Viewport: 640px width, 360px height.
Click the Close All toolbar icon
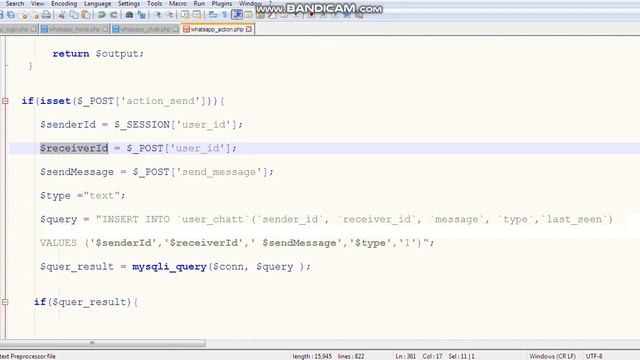(x=36, y=15)
